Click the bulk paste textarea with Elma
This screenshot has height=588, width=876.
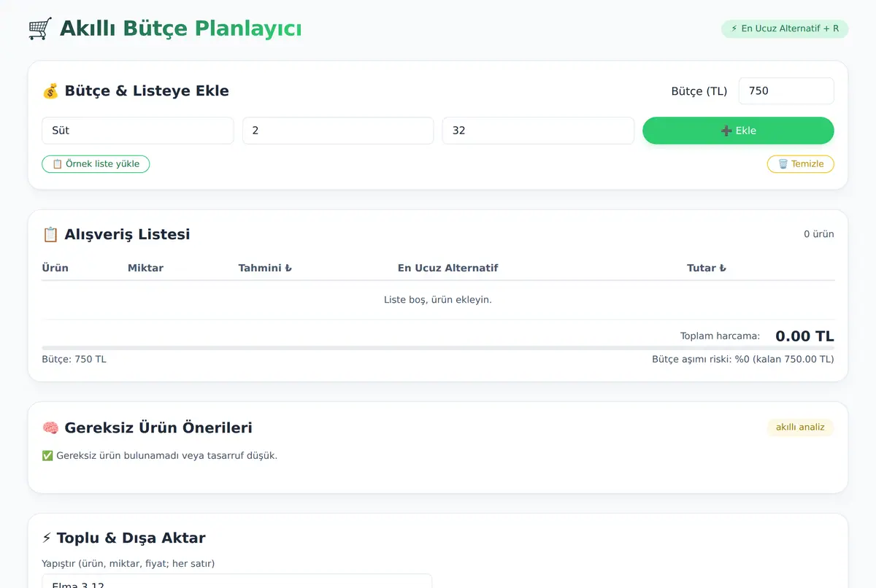tap(237, 581)
